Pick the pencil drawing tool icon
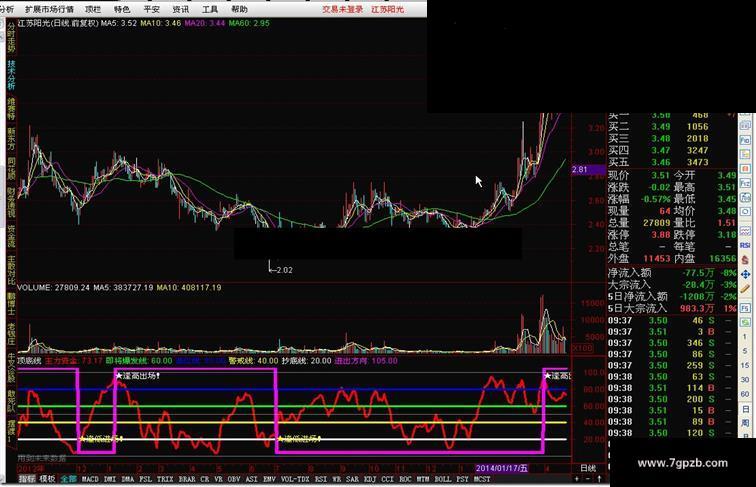 pos(745,288)
